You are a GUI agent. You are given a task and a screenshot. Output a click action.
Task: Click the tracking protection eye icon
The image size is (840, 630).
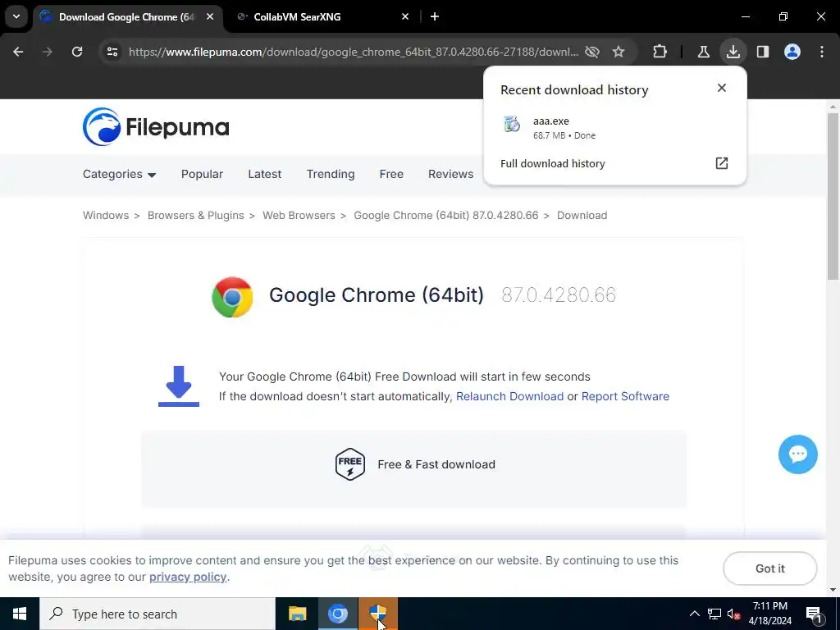(x=592, y=52)
